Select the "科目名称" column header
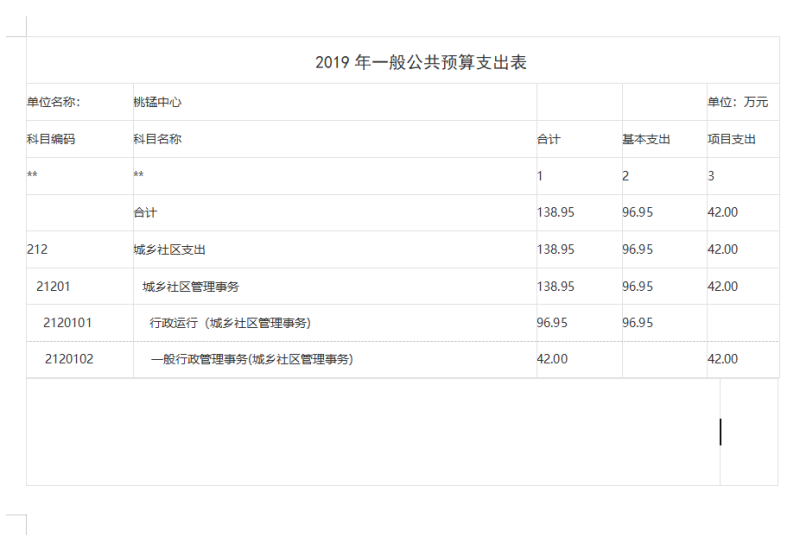 157,139
